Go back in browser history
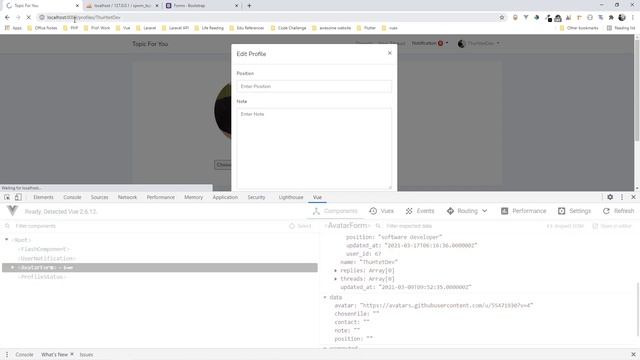Image resolution: width=640 pixels, height=360 pixels. [7, 18]
